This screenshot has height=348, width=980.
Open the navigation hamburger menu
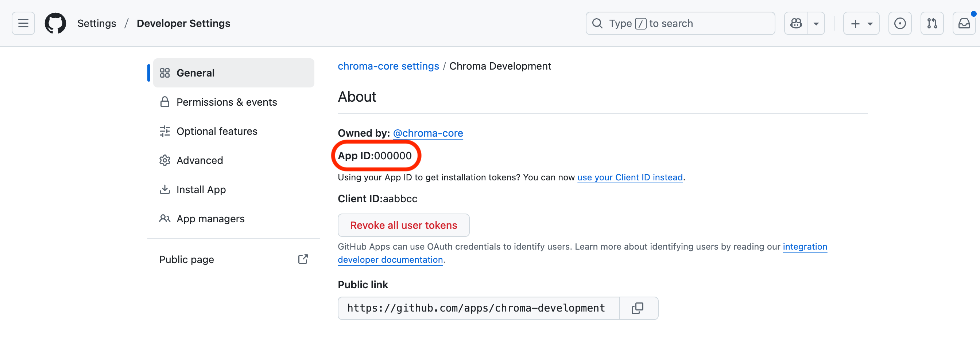(x=23, y=23)
